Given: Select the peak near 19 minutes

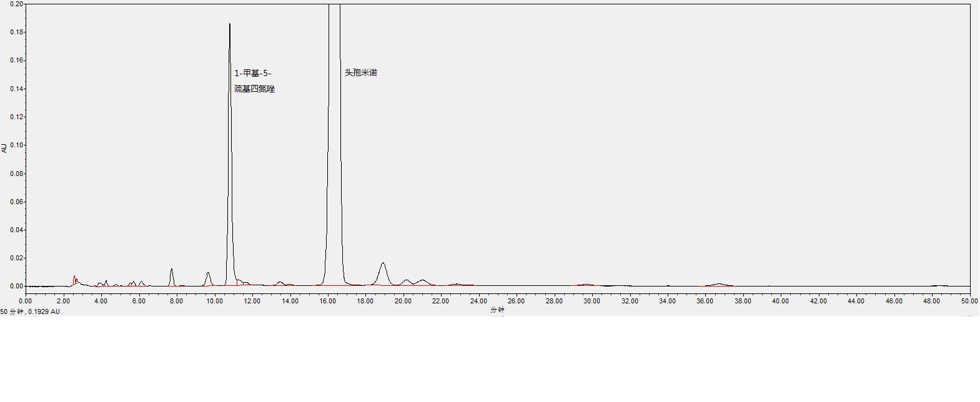Looking at the screenshot, I should pos(383,264).
